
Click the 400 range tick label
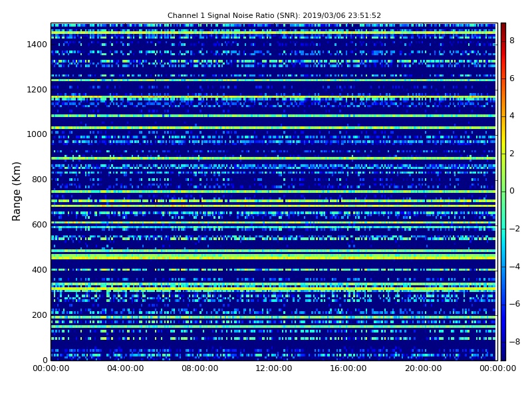point(39,270)
